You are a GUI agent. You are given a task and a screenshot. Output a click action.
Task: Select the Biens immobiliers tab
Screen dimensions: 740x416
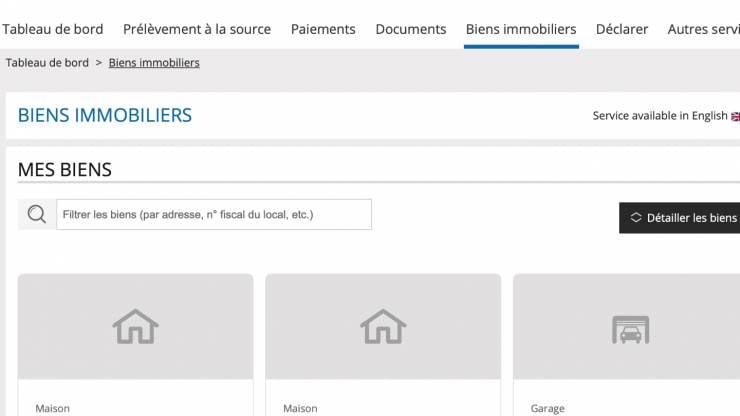coord(521,29)
